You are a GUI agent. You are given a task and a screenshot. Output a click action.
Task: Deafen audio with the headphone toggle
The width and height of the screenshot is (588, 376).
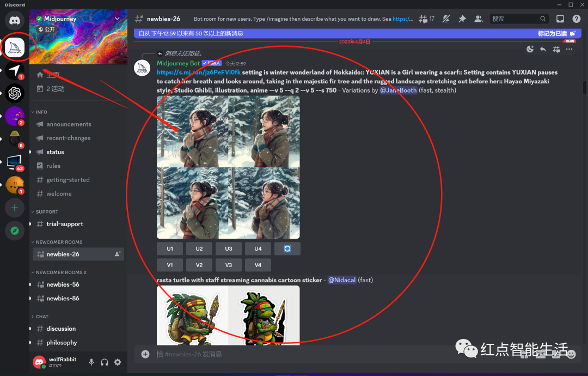(x=104, y=361)
